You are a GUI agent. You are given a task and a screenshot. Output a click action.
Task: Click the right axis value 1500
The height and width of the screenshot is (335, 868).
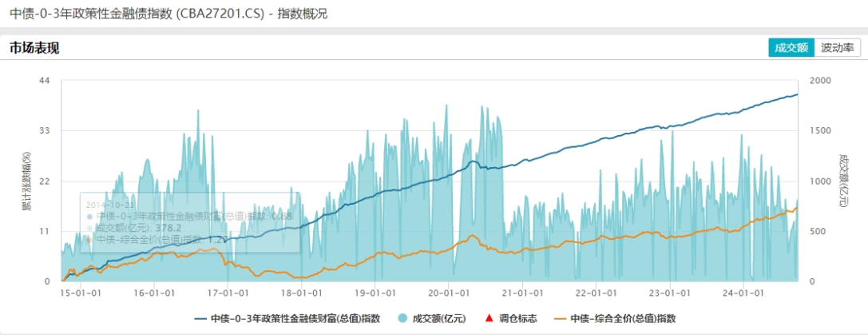819,131
